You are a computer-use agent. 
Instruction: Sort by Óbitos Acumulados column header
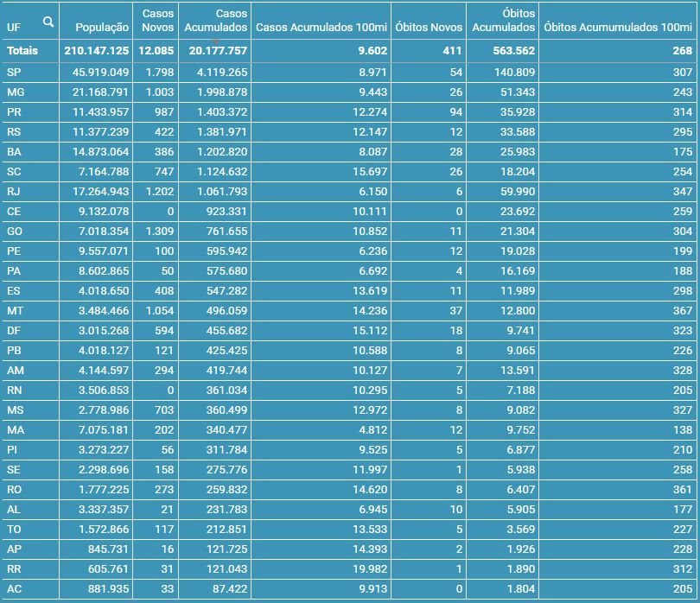503,21
